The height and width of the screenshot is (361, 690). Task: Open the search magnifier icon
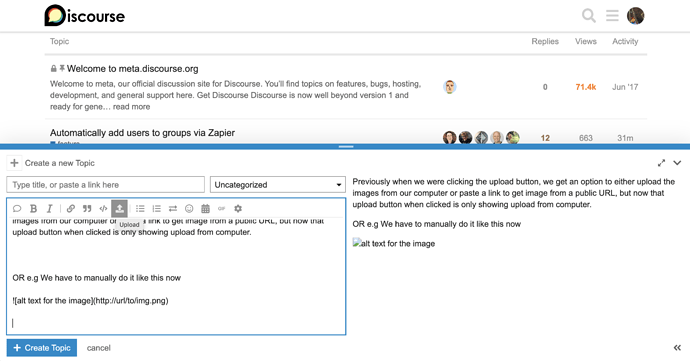pyautogui.click(x=588, y=16)
